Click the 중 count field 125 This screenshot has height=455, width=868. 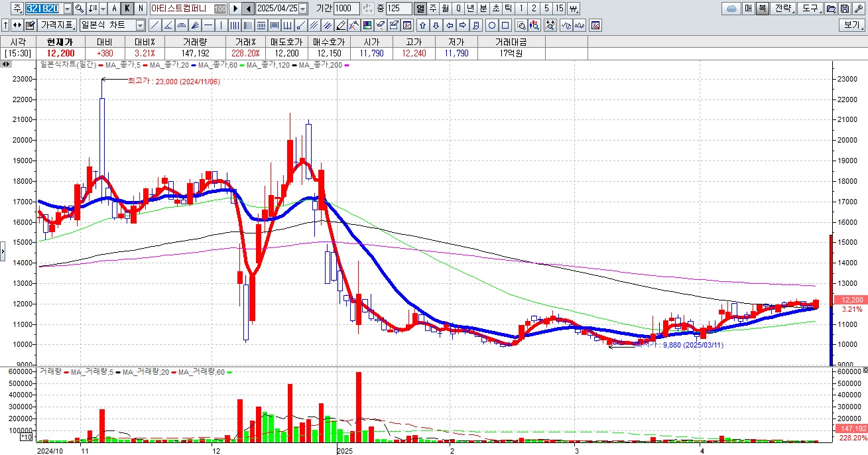click(x=398, y=9)
